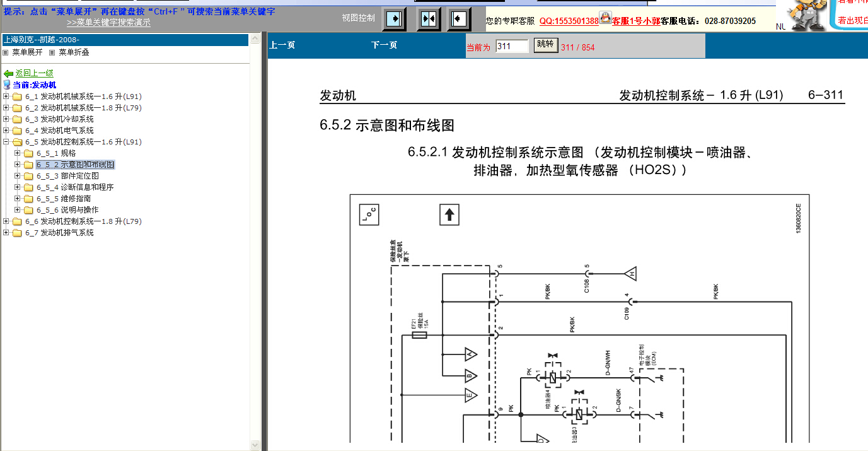The width and height of the screenshot is (868, 451).
Task: Open the QQ:1553501388 link
Action: [x=569, y=21]
